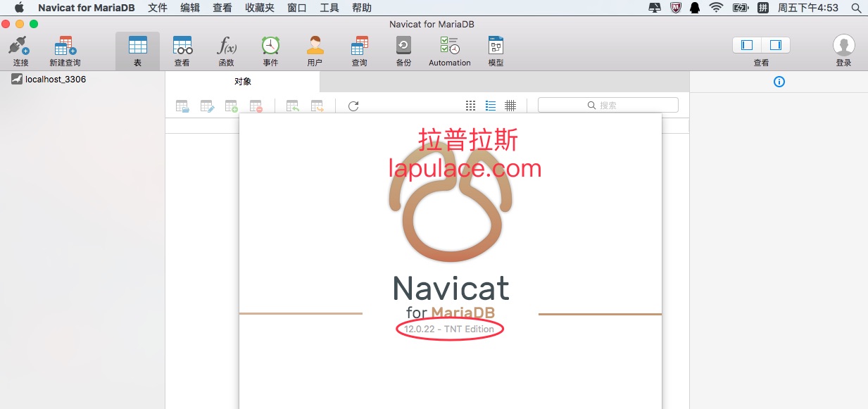Launch the Automation toolbar icon
This screenshot has width=868, height=409.
coord(449,46)
